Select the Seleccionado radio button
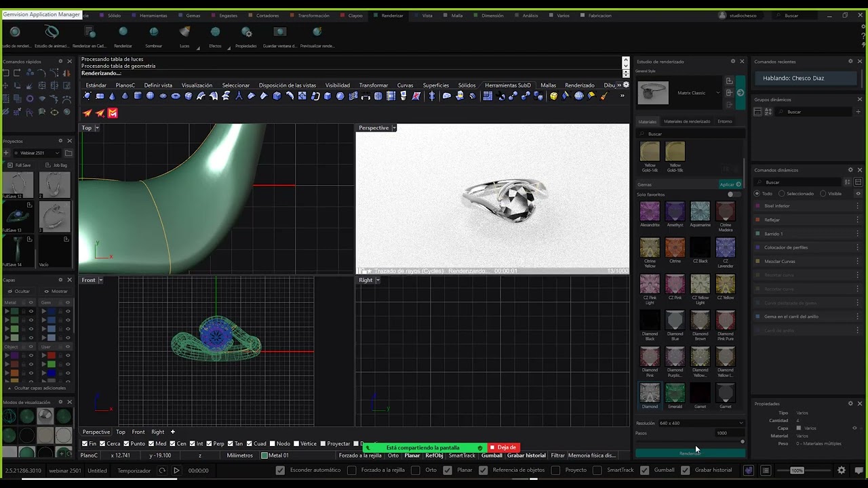The width and height of the screenshot is (868, 488). [x=783, y=193]
